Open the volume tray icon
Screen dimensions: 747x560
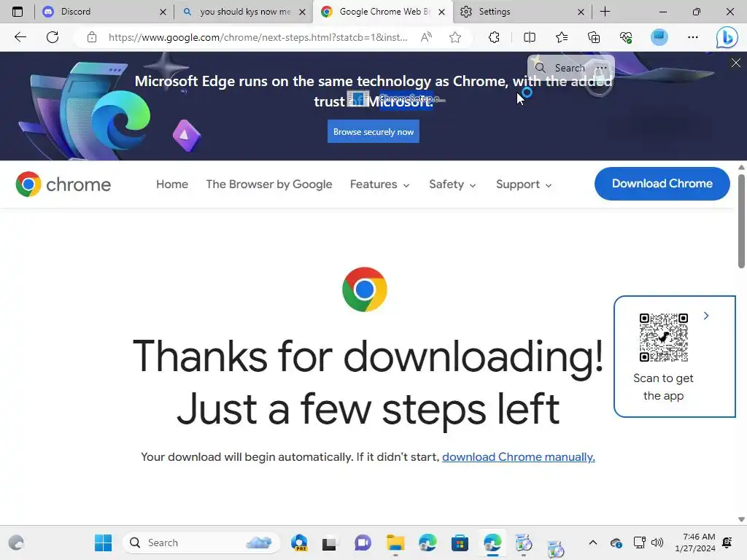[x=657, y=542]
